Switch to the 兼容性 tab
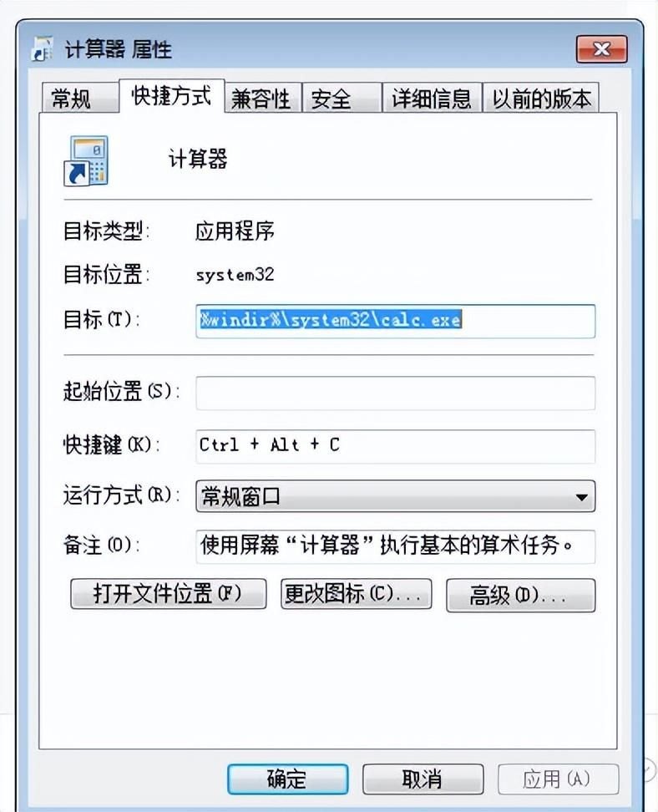 262,98
